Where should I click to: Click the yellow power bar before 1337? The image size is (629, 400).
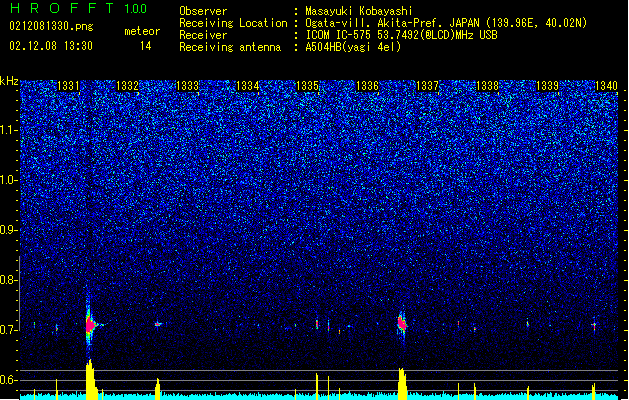coord(402,383)
